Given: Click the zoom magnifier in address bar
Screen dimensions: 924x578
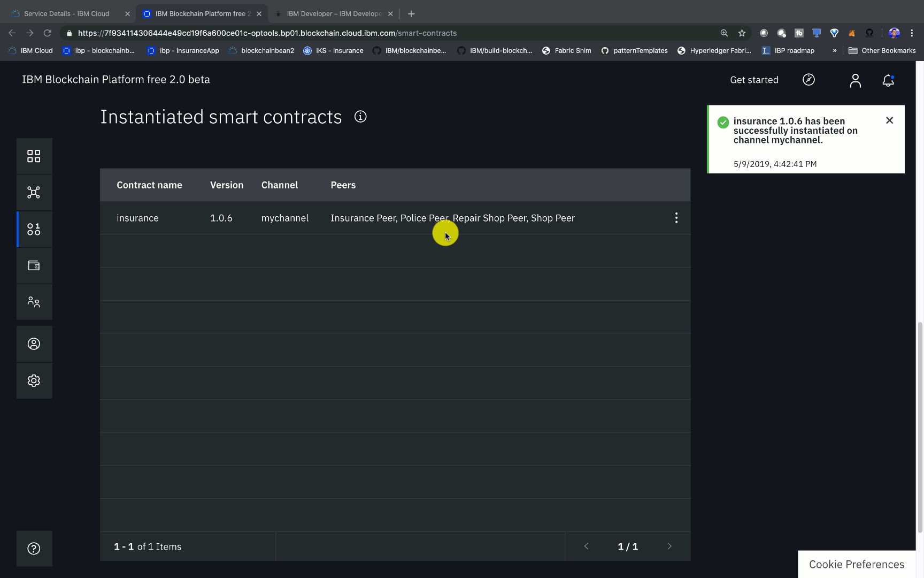Looking at the screenshot, I should [724, 33].
